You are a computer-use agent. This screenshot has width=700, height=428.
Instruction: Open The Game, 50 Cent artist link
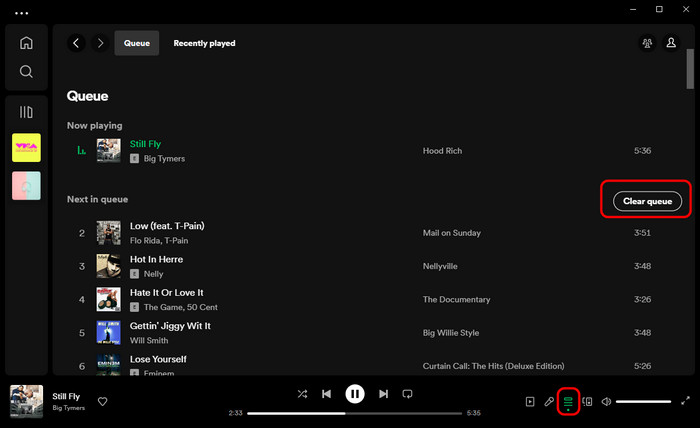[181, 307]
